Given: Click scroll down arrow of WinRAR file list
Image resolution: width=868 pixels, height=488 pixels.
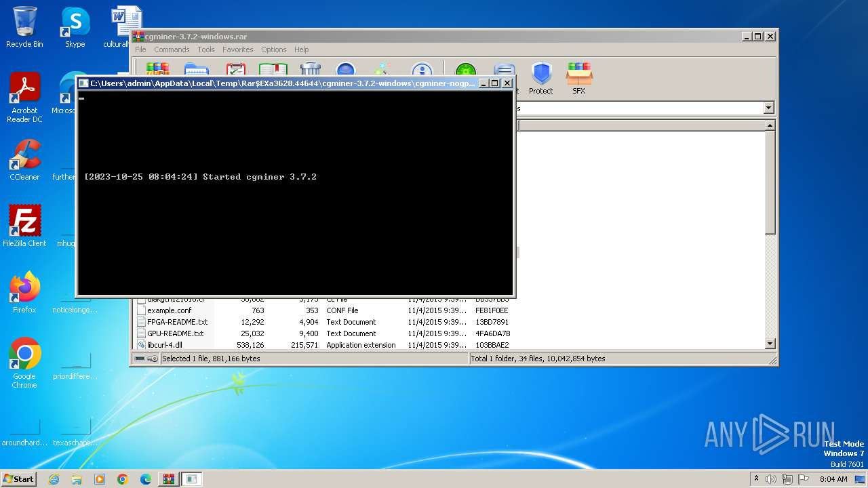Looking at the screenshot, I should click(x=770, y=344).
